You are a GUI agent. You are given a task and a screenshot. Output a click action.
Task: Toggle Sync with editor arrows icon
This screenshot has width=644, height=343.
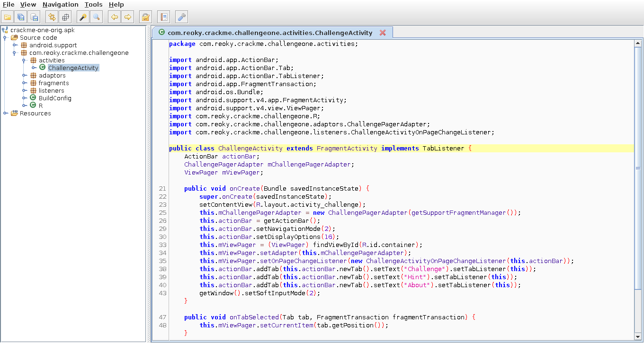tap(52, 18)
